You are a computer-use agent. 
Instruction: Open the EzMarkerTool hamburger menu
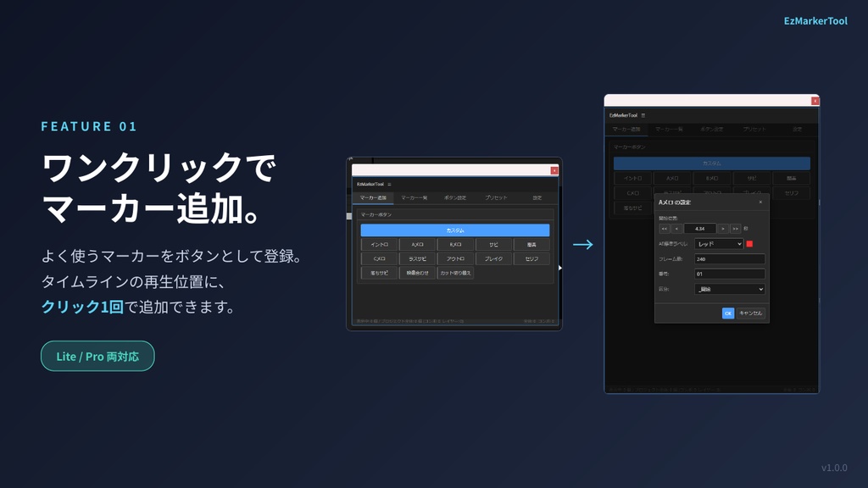[388, 184]
